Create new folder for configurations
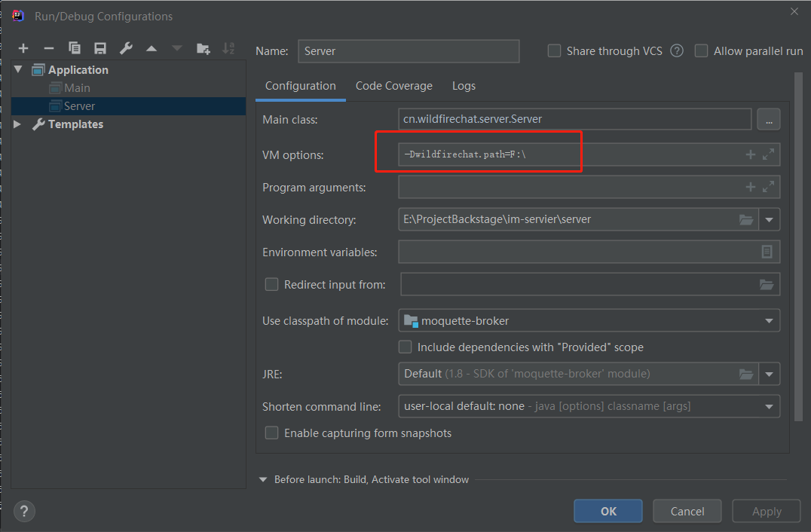 [203, 48]
